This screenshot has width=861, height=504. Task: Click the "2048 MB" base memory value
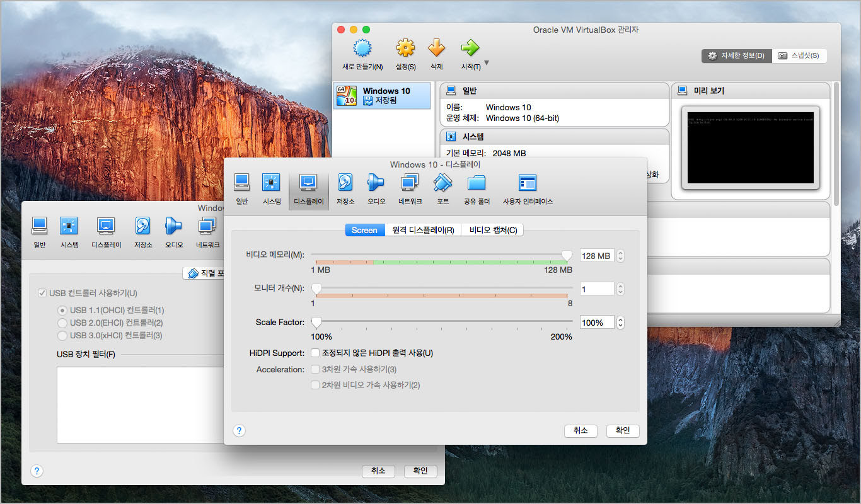pos(509,153)
